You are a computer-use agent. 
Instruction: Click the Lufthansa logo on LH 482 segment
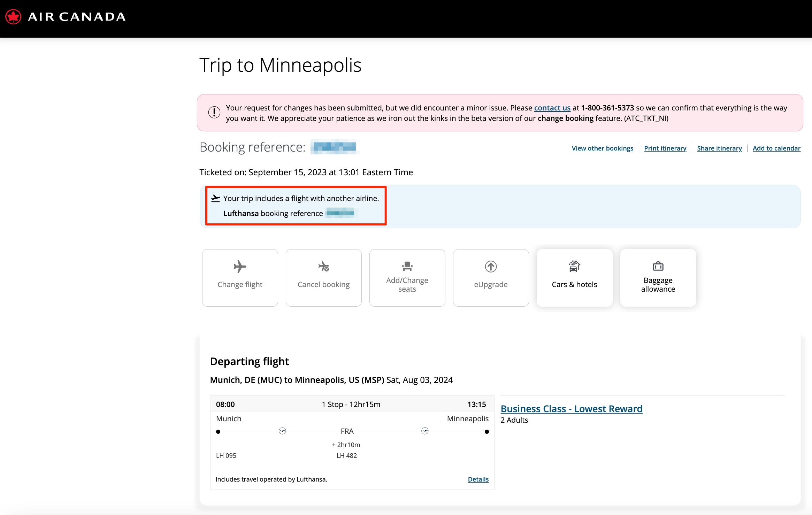point(425,431)
